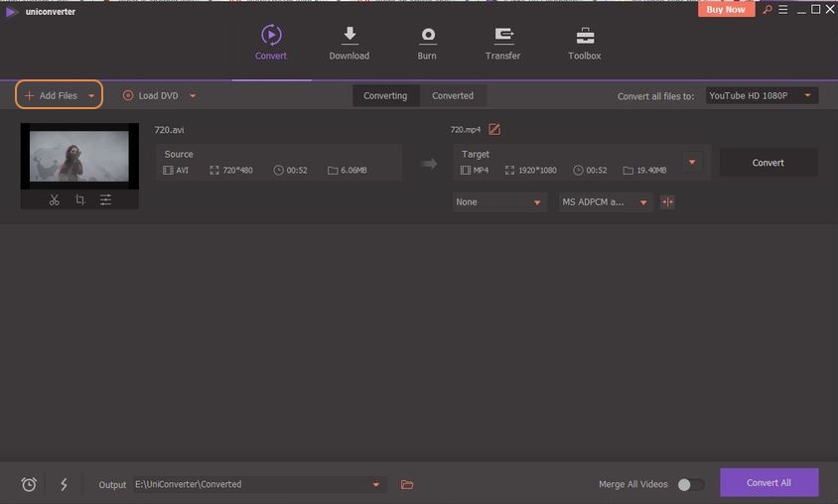The image size is (838, 504).
Task: Open the Download section
Action: [349, 43]
